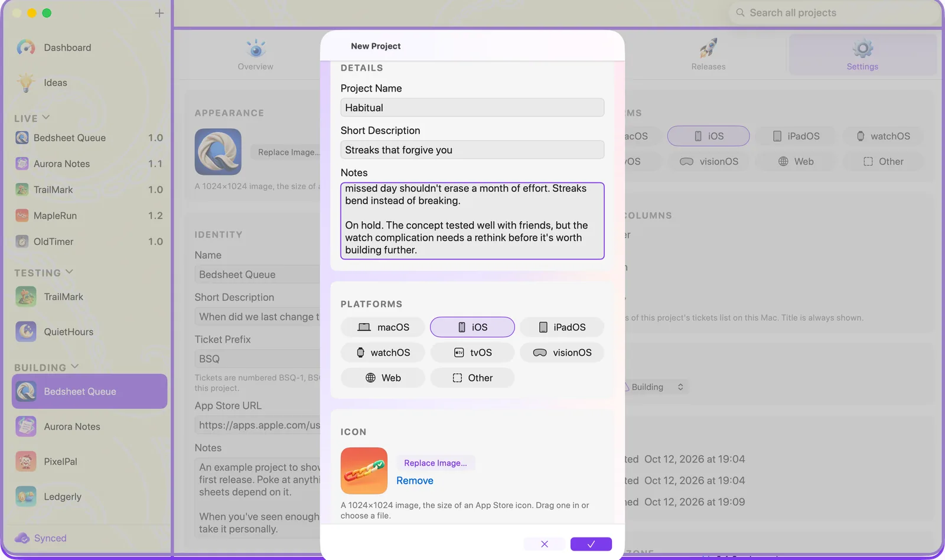Image resolution: width=945 pixels, height=560 pixels.
Task: Cancel new project with X button
Action: pyautogui.click(x=545, y=544)
